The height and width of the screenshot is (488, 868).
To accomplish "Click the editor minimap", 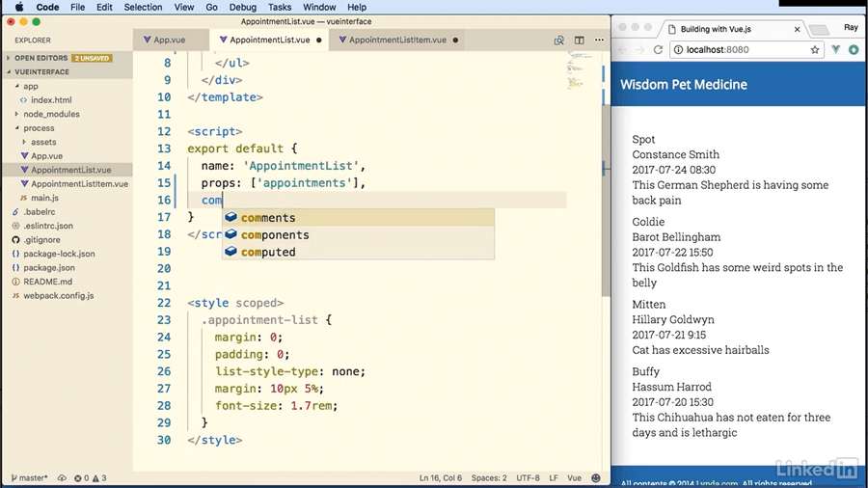I will tap(580, 69).
